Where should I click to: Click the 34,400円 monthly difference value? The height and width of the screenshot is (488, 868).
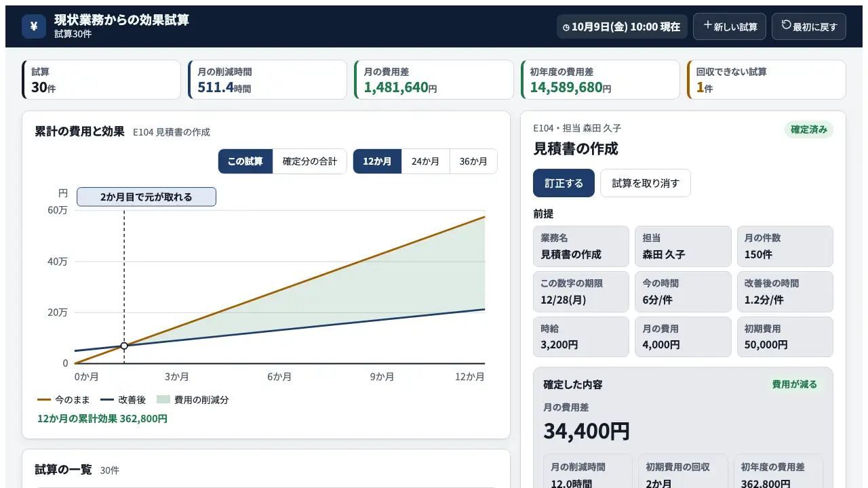pyautogui.click(x=587, y=431)
